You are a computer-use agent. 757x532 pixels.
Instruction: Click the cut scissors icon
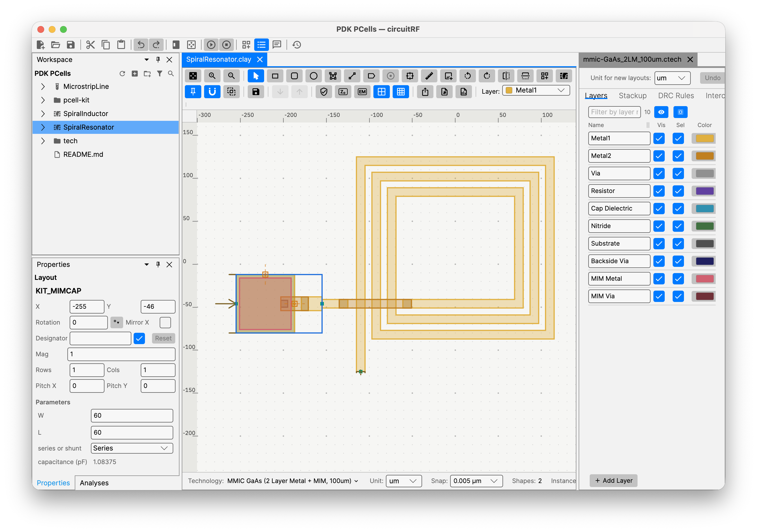pyautogui.click(x=90, y=45)
